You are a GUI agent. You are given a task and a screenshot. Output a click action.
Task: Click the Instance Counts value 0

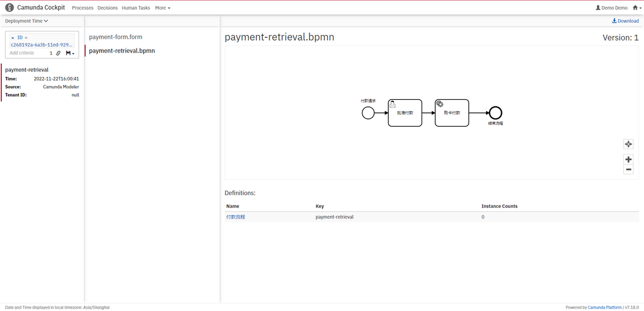(x=483, y=217)
